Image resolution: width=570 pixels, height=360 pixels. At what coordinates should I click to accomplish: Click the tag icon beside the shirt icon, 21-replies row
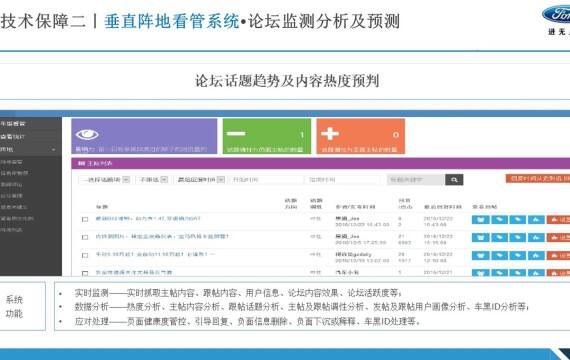click(x=499, y=237)
